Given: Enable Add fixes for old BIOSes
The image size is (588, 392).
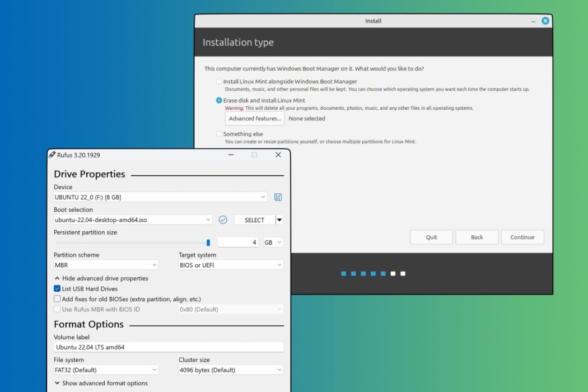Looking at the screenshot, I should (57, 299).
